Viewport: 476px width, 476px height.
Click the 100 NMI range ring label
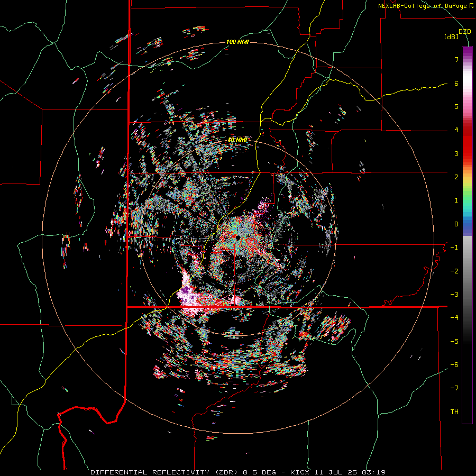pos(237,42)
